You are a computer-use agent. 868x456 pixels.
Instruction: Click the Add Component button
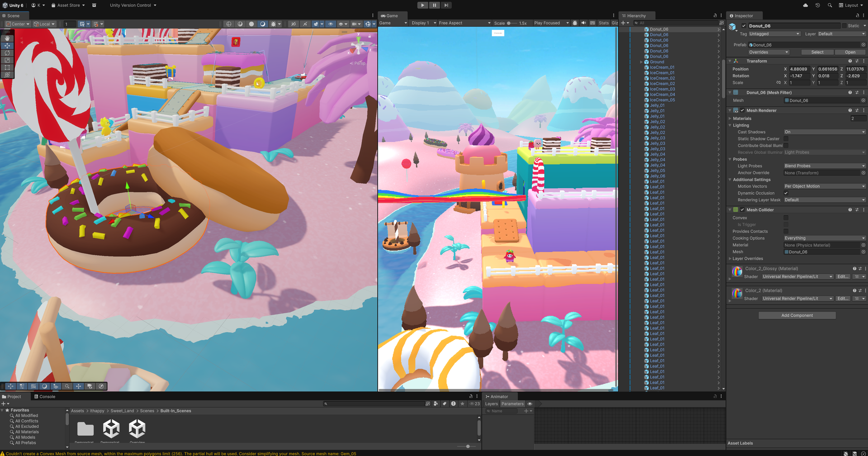click(x=797, y=315)
